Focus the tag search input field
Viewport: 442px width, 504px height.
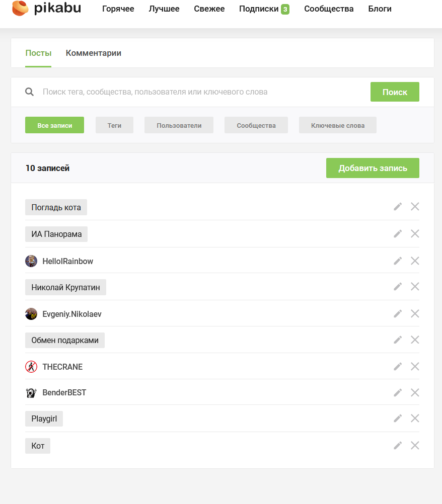click(201, 92)
